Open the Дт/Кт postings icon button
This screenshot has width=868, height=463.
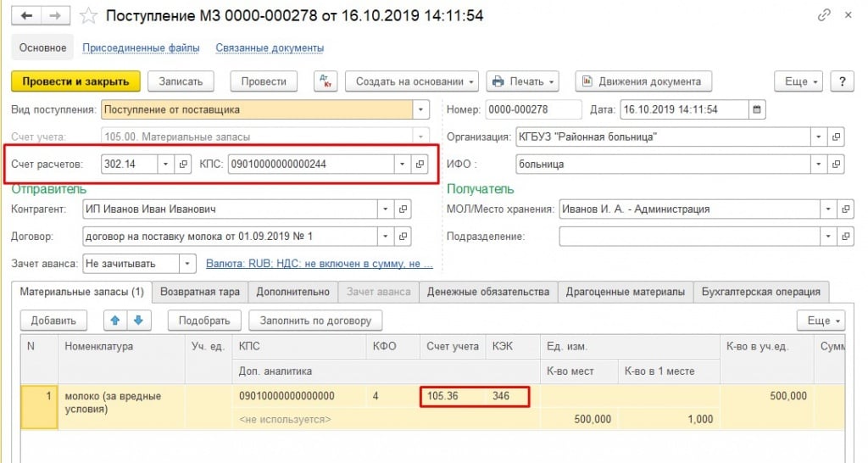click(325, 81)
